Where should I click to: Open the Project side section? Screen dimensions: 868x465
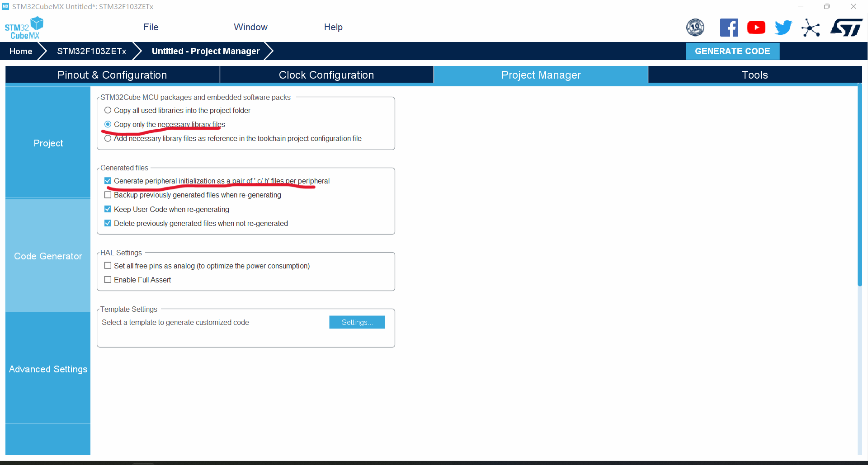48,143
